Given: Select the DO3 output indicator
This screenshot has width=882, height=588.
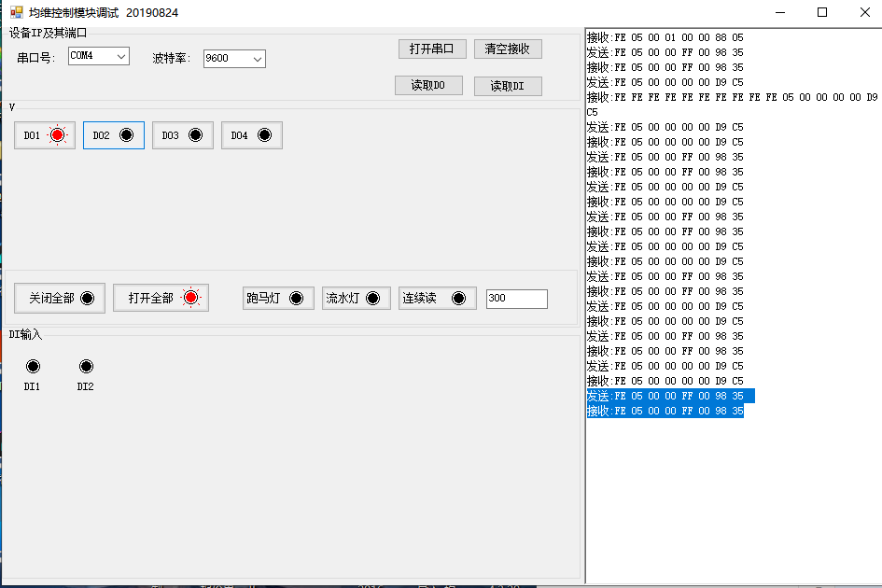Looking at the screenshot, I should tap(195, 134).
